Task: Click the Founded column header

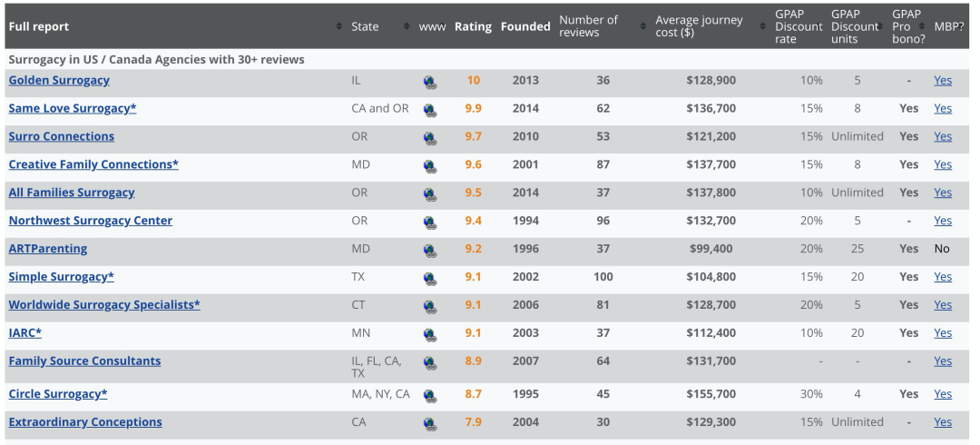Action: point(525,26)
